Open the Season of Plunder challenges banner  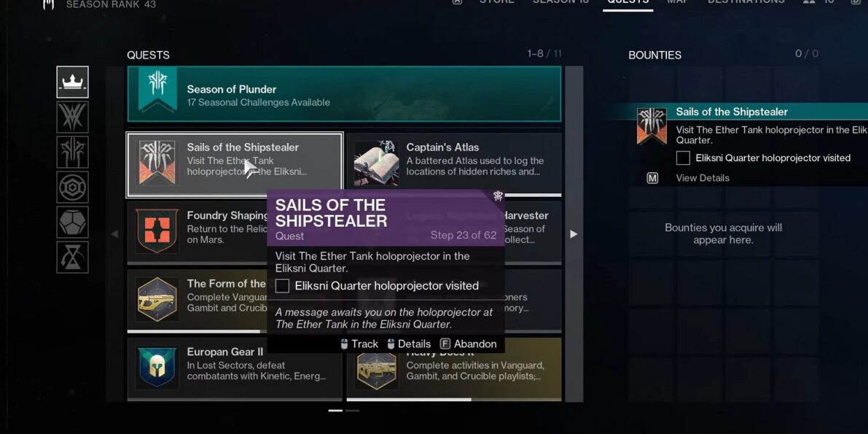344,93
